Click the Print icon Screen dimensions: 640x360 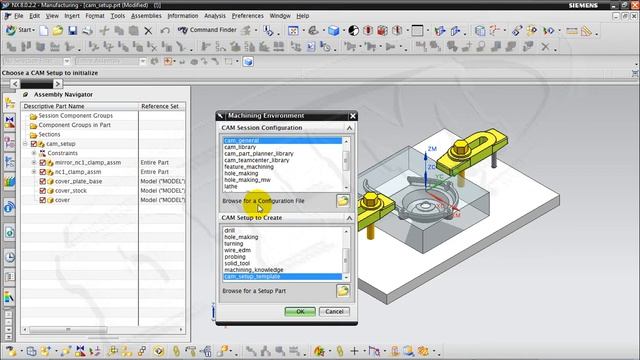pyautogui.click(x=87, y=31)
